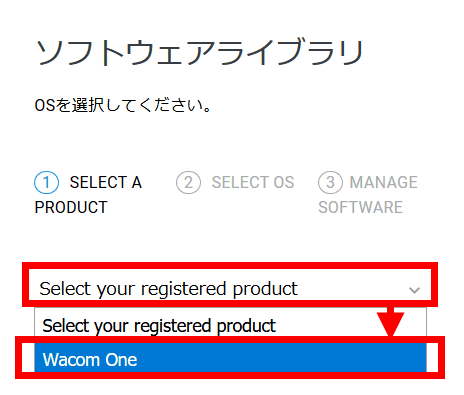Viewport: 464px width, 395px height.
Task: Click the word PRODUCT under step 1
Action: [71, 207]
